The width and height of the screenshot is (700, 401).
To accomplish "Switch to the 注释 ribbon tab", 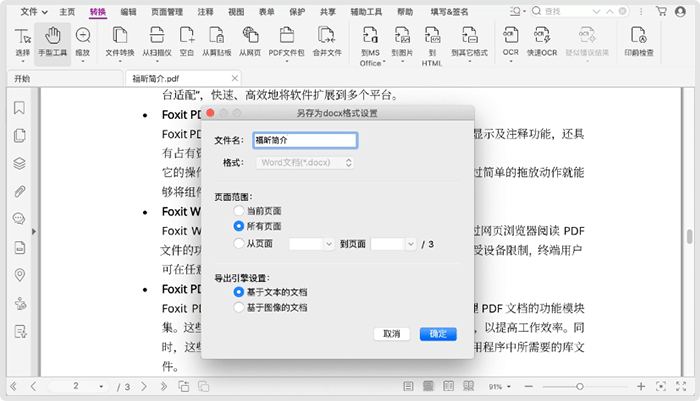I will (x=205, y=12).
